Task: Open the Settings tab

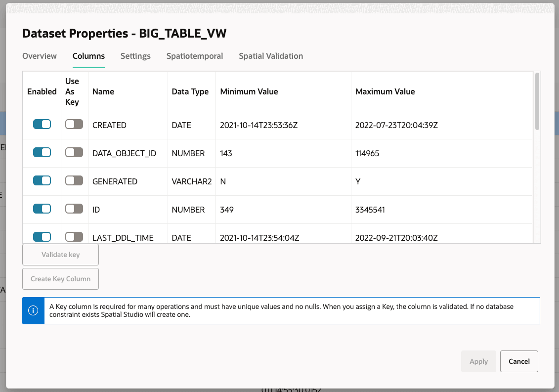Action: (x=135, y=56)
